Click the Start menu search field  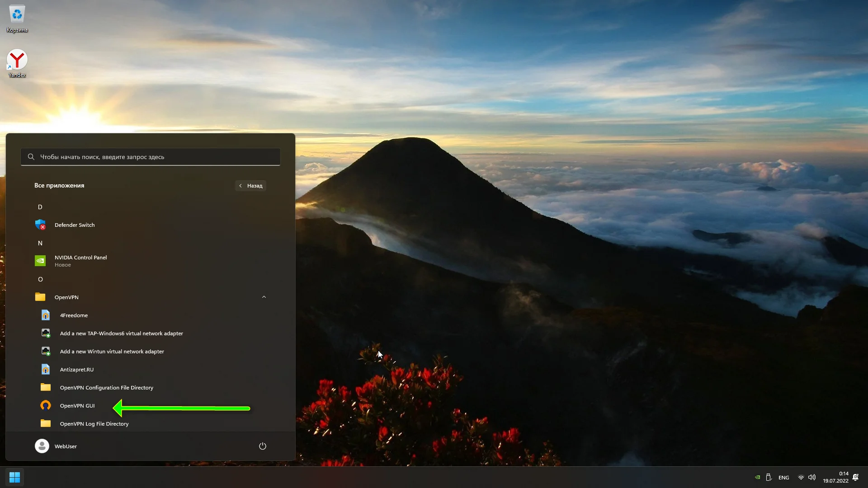151,157
